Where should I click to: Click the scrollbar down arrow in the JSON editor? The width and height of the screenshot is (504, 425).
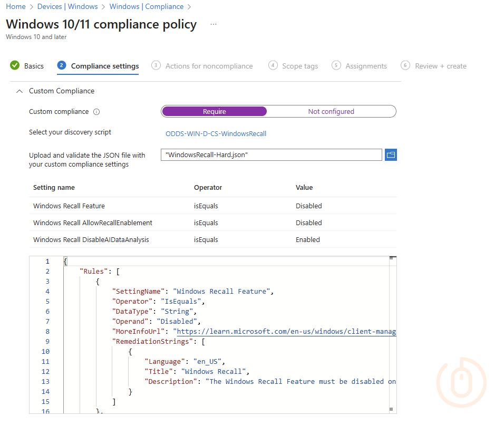click(391, 408)
